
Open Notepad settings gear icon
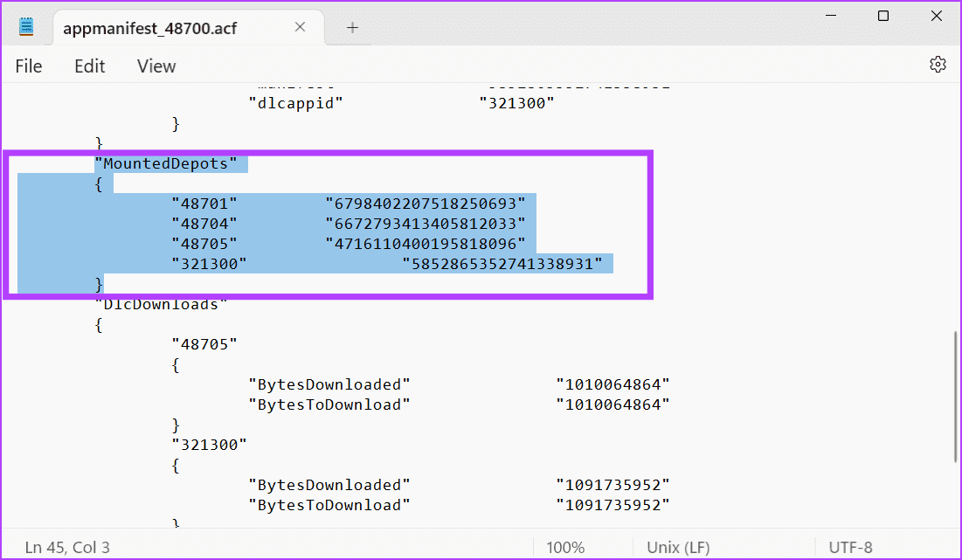click(x=938, y=65)
